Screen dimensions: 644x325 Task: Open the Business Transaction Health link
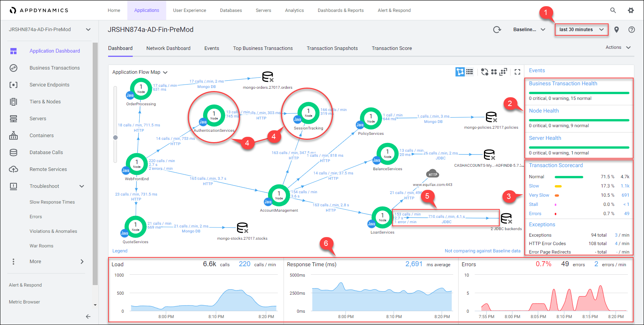(563, 83)
